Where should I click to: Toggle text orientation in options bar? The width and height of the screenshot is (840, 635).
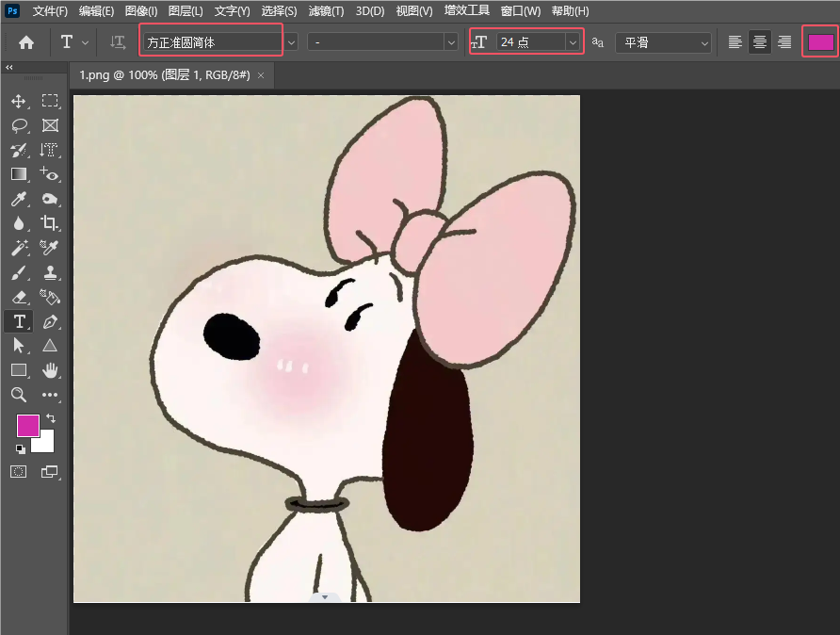point(118,42)
